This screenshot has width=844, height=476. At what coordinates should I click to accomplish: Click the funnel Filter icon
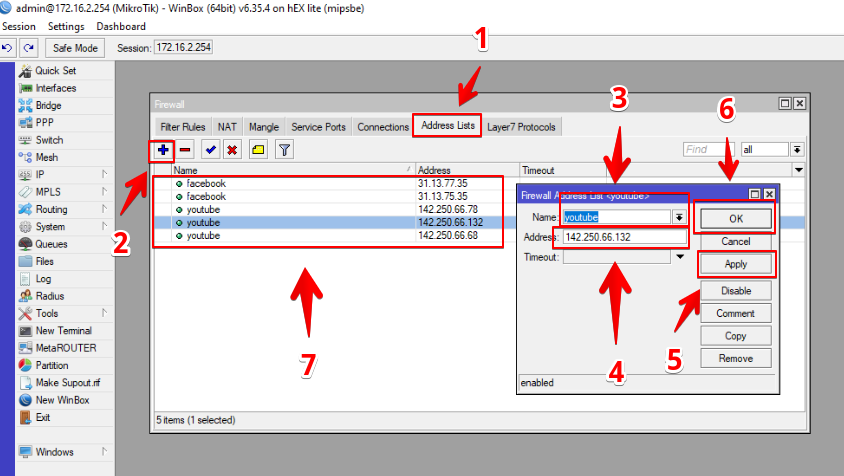(x=284, y=150)
